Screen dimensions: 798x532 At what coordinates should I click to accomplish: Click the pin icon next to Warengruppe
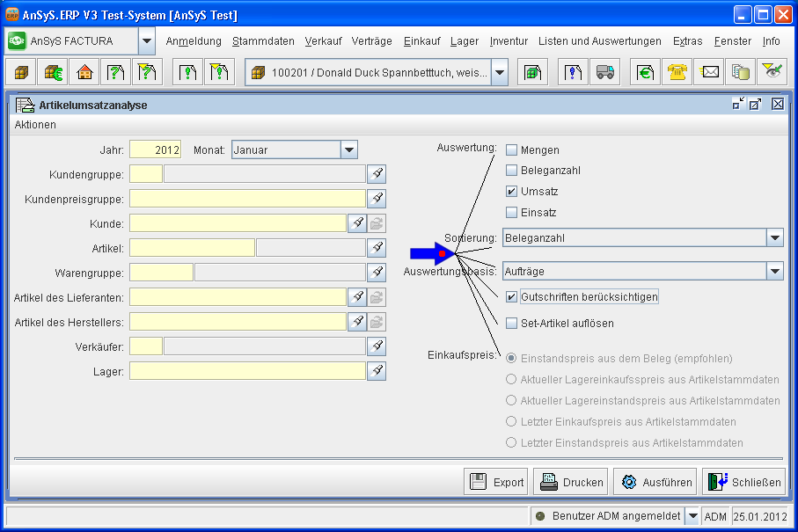377,273
